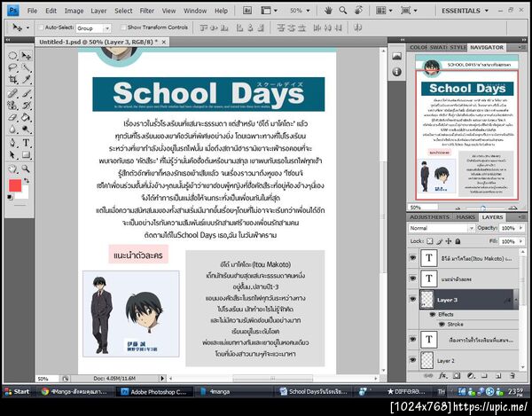Screen dimensions: 532x416
Task: Select the Move tool in the toolbox
Action: pos(26,56)
